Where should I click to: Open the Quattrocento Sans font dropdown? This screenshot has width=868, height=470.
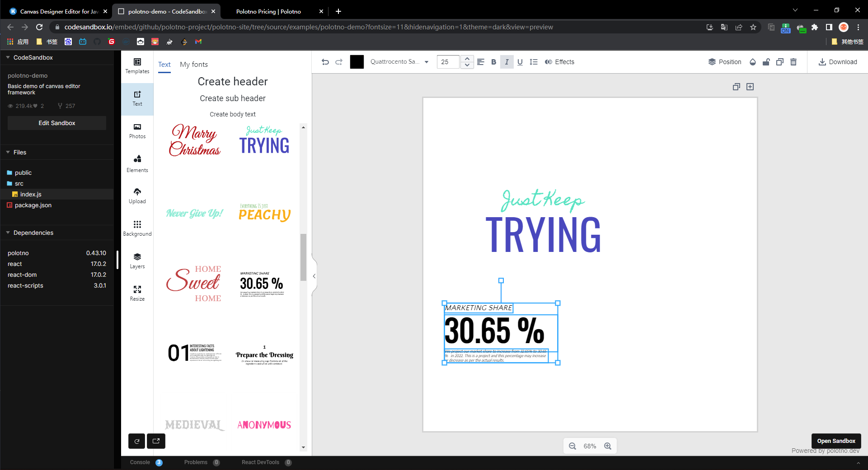coord(399,62)
